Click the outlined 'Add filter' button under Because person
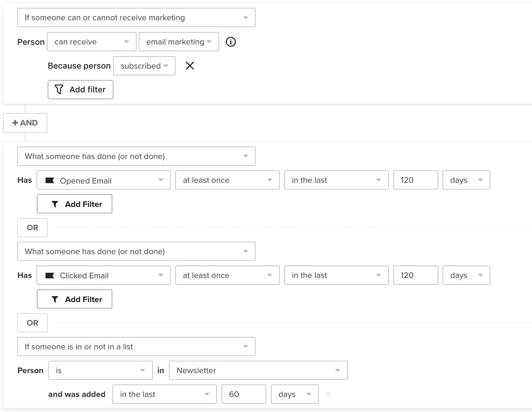 [80, 90]
